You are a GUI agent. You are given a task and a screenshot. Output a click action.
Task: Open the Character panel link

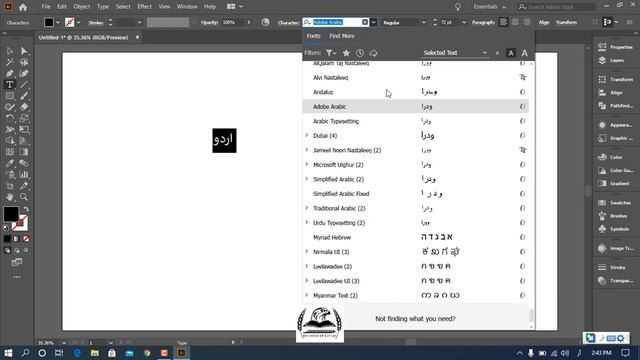pyautogui.click(x=288, y=22)
